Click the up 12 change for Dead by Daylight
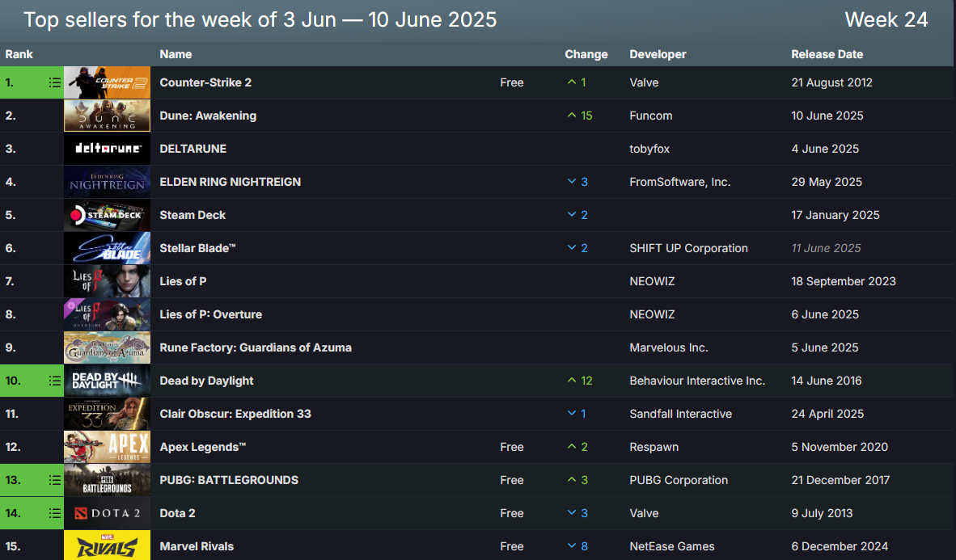Screen dimensions: 956x560 (580, 381)
